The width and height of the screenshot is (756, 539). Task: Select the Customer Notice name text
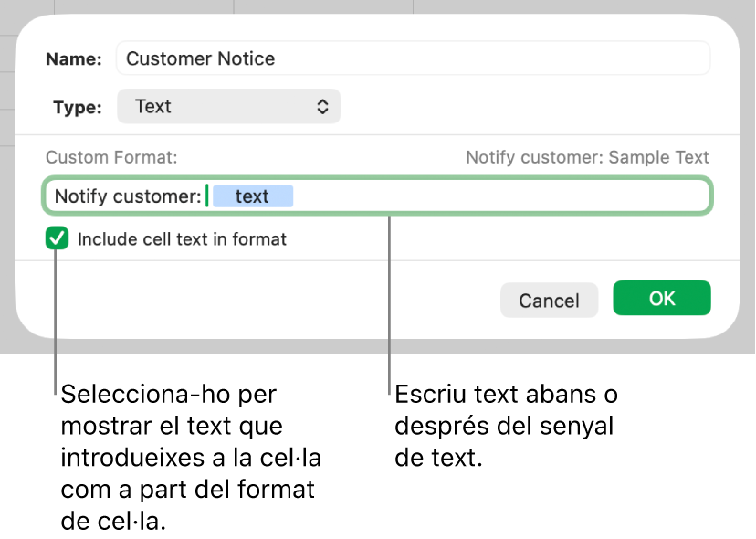[x=200, y=58]
